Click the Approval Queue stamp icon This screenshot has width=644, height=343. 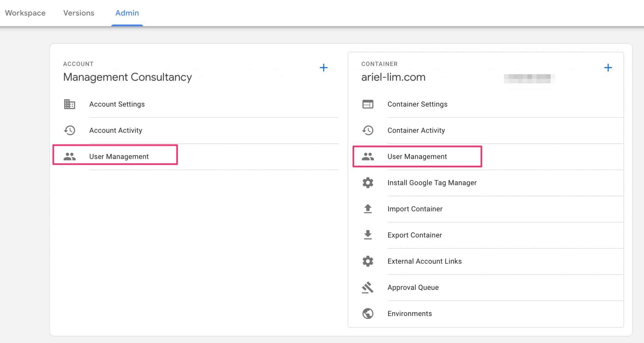coord(367,287)
